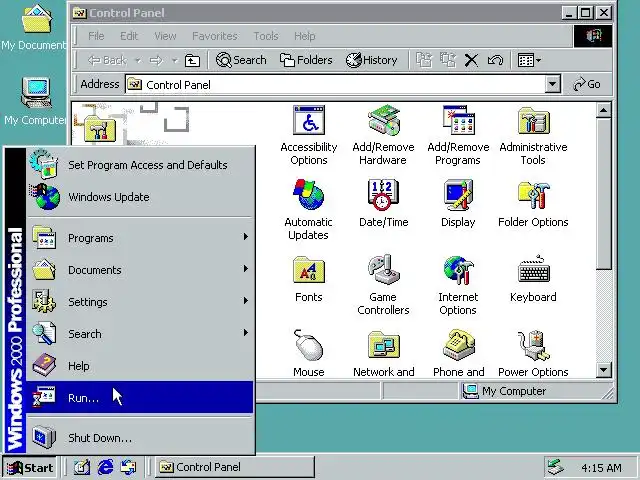Click the Forward arrow toolbar button
Image resolution: width=640 pixels, height=480 pixels.
tap(156, 61)
